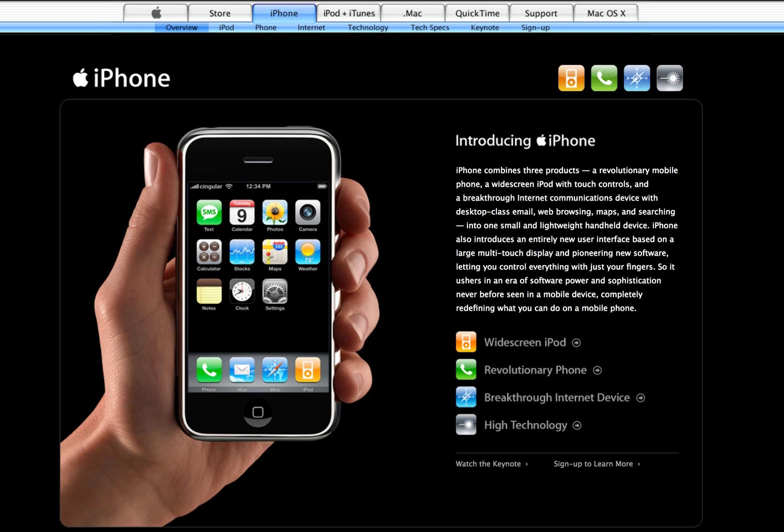Screen dimensions: 784x532
Task: Select the High Technology gear icon
Action: tap(466, 424)
